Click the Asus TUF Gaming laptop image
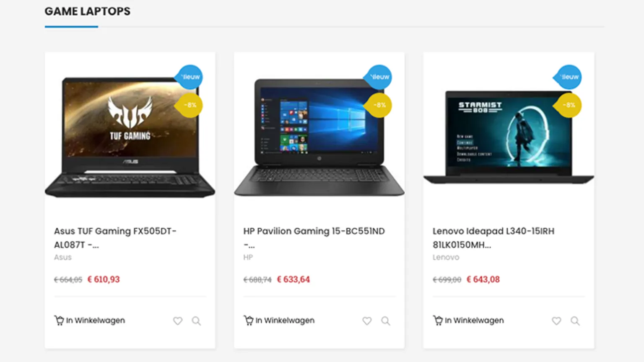Viewport: 644px width, 362px height. [130, 136]
